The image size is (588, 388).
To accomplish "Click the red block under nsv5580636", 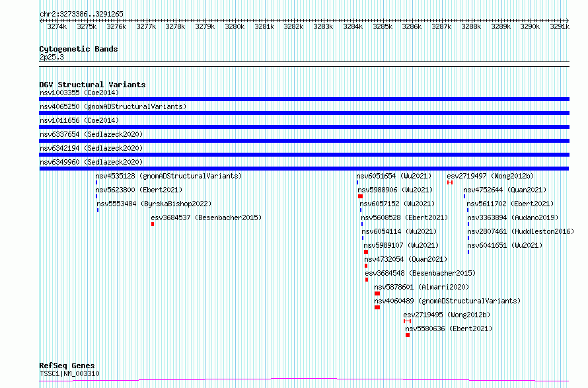I will tap(408, 335).
